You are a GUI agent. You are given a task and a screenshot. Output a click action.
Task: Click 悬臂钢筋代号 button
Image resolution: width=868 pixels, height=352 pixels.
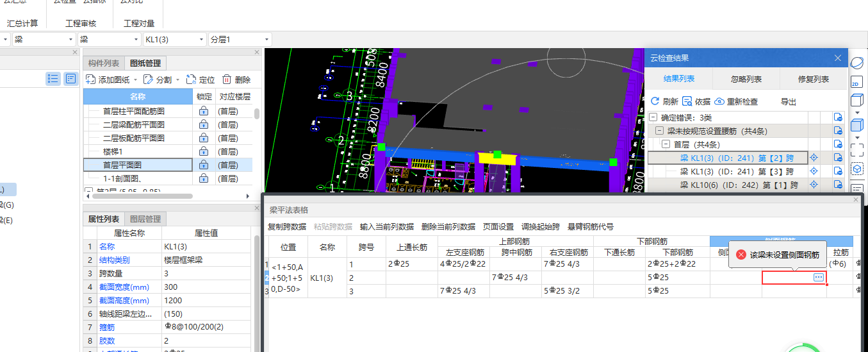coord(591,226)
